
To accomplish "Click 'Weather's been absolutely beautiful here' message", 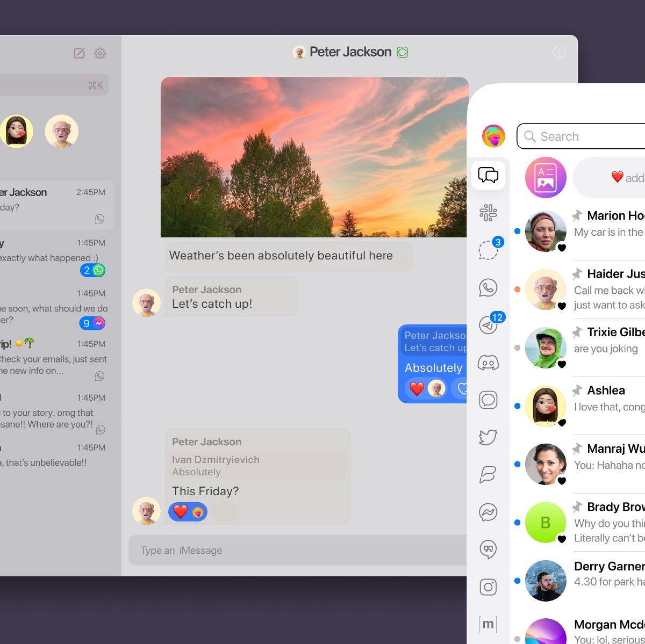I will (x=288, y=256).
